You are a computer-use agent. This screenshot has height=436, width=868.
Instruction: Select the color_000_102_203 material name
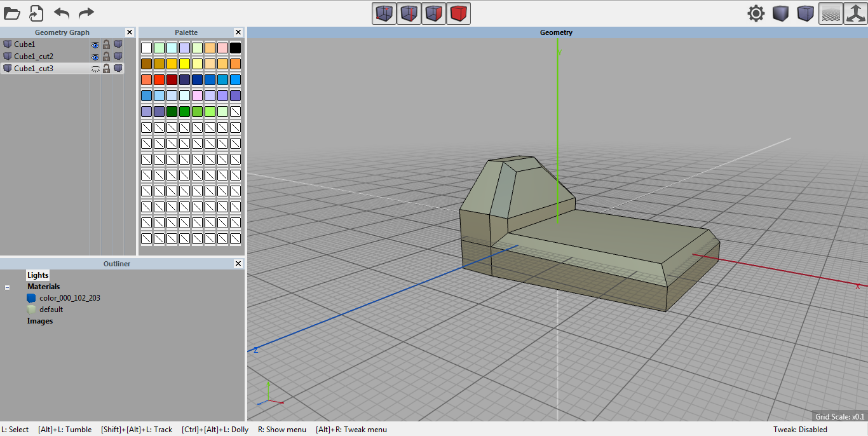click(x=70, y=298)
